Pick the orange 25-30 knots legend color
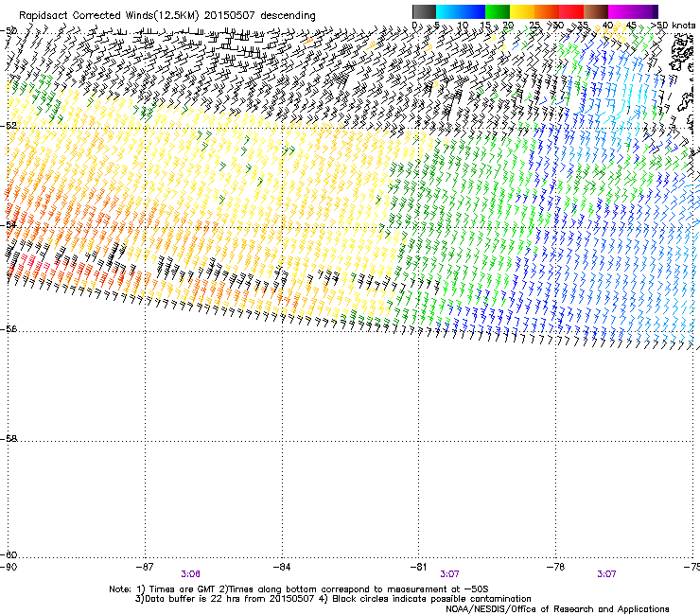 (x=547, y=11)
